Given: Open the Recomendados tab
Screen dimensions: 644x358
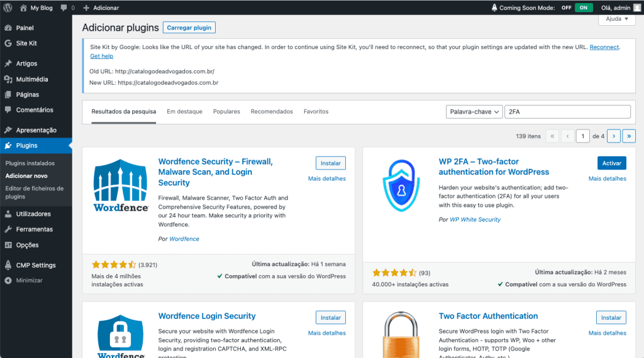Looking at the screenshot, I should (x=272, y=112).
